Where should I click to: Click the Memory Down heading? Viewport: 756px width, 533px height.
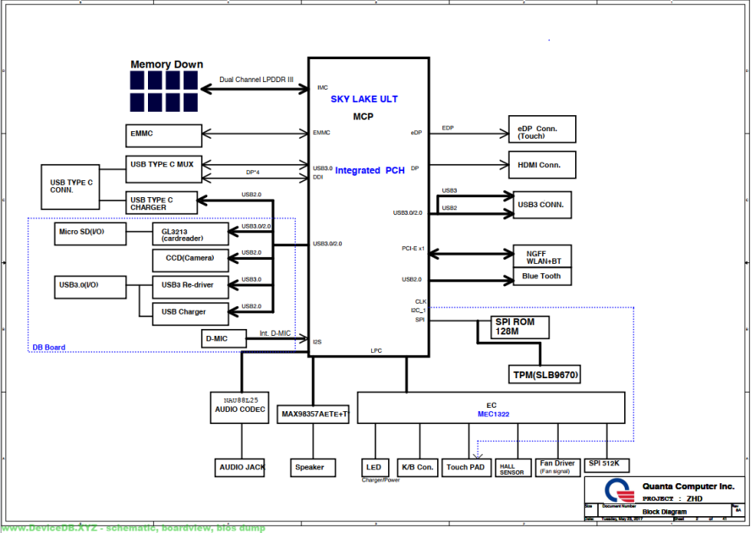pyautogui.click(x=167, y=64)
